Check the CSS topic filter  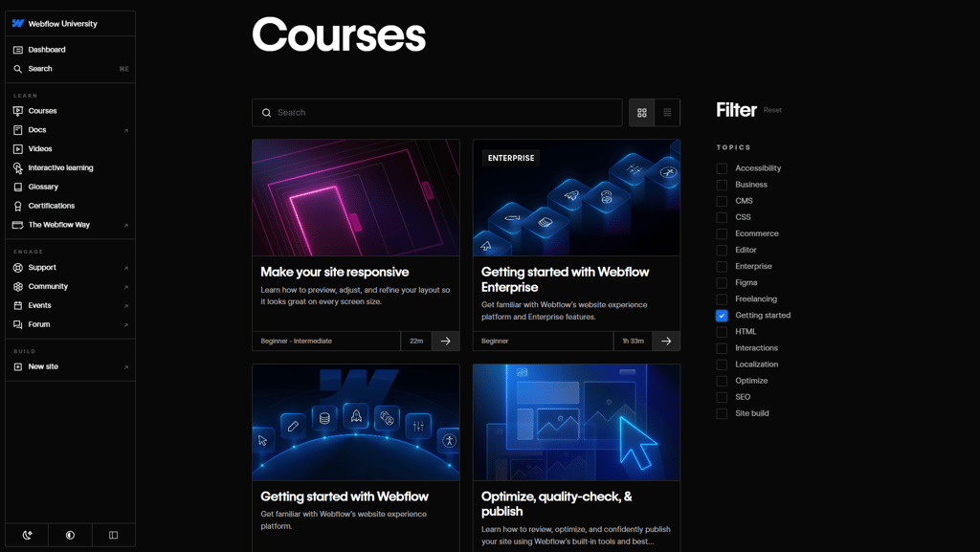722,217
